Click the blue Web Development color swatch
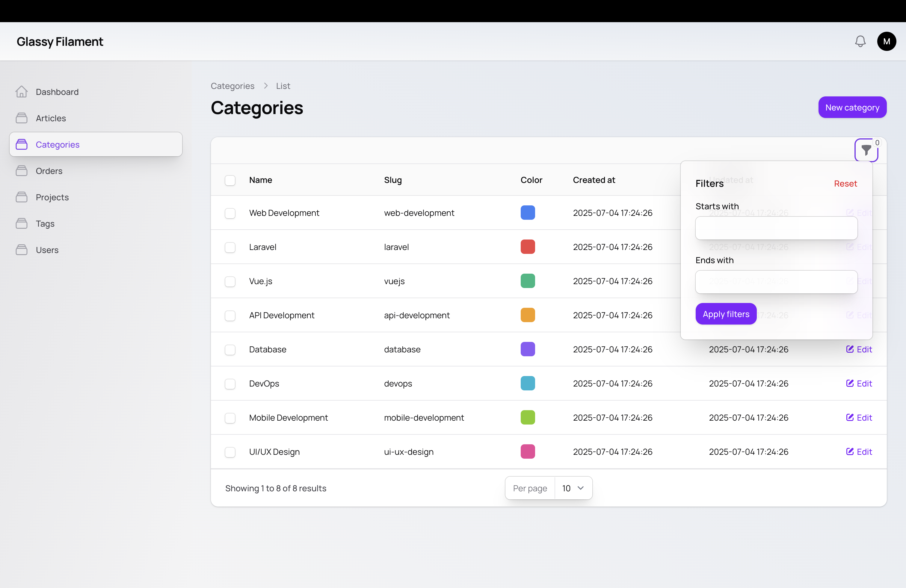Viewport: 906px width, 588px height. 528,212
